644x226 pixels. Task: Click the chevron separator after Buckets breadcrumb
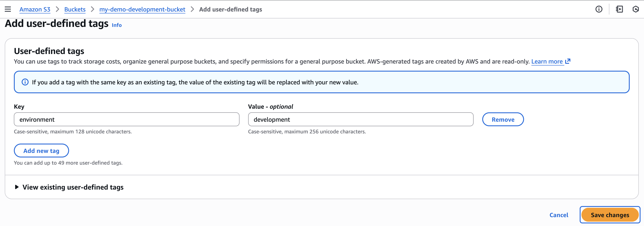(x=92, y=9)
